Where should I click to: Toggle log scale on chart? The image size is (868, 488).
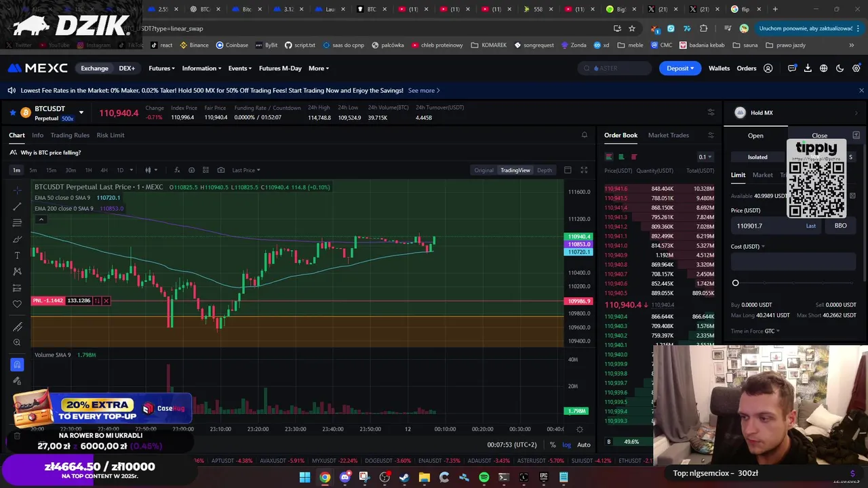coord(568,445)
